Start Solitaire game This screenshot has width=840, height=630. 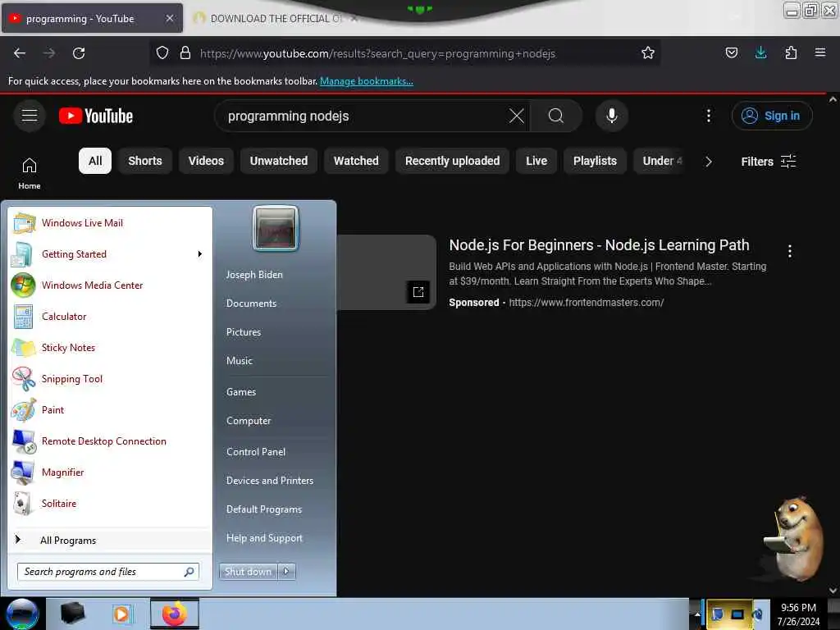[x=111, y=504]
